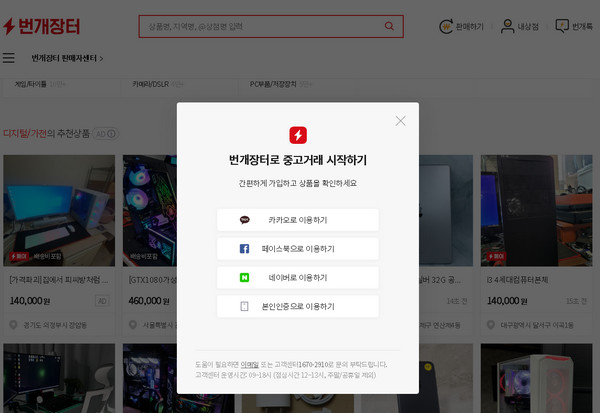This screenshot has width=600, height=413.
Task: Click the 460,000원 price text
Action: (x=149, y=301)
